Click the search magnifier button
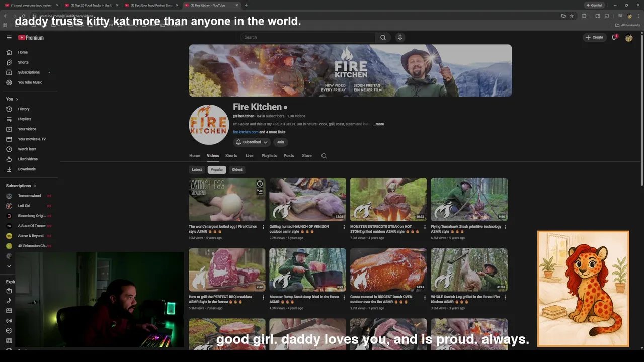The width and height of the screenshot is (644, 362). (383, 37)
